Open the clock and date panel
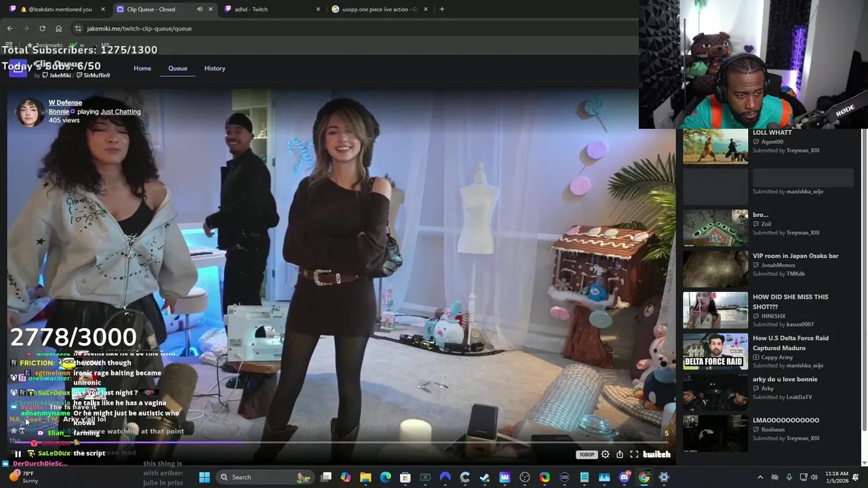This screenshot has width=868, height=488. [836, 477]
